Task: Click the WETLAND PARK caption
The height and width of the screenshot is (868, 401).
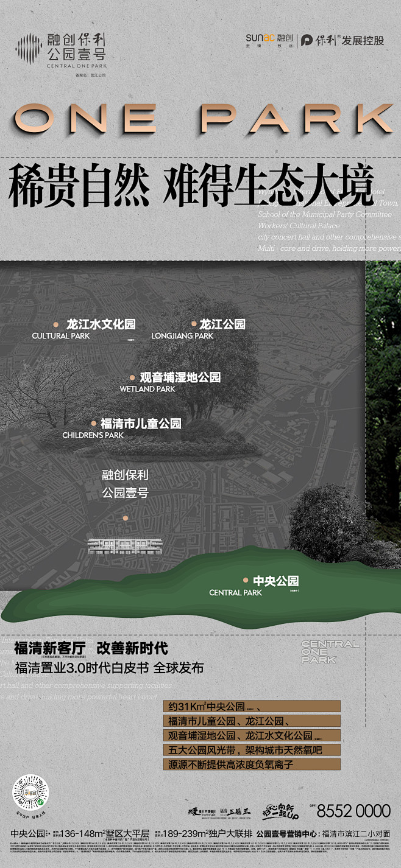Action: 147,389
